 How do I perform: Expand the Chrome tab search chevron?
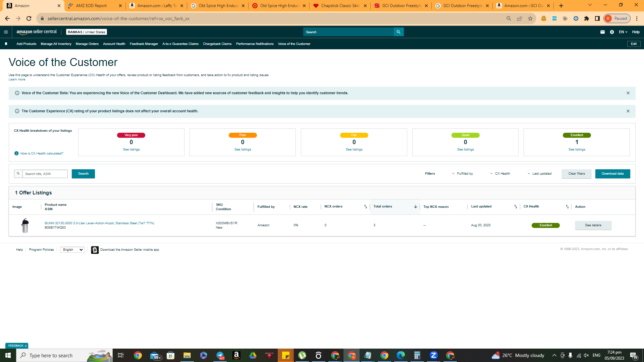(590, 5)
